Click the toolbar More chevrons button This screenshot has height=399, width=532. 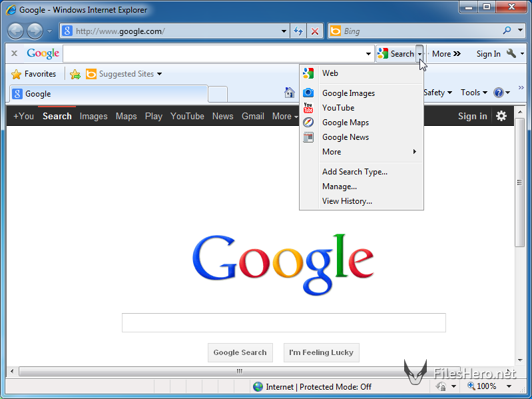pyautogui.click(x=446, y=53)
